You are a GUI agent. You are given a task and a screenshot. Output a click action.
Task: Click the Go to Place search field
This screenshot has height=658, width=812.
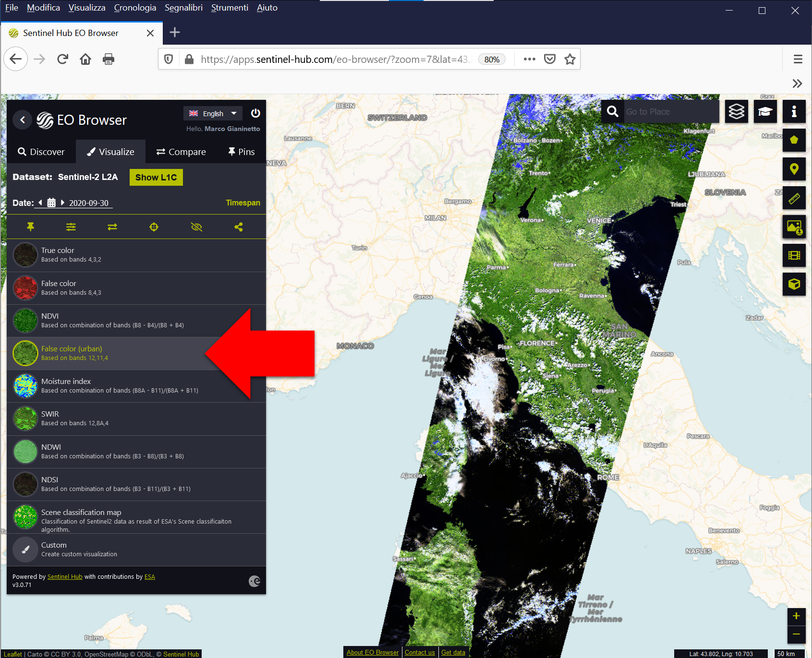[x=671, y=111]
